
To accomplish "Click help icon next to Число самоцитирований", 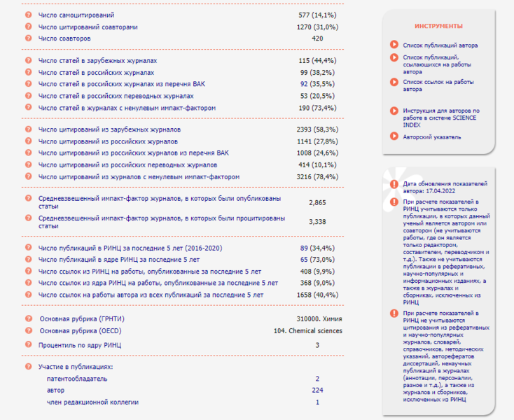I will [28, 15].
